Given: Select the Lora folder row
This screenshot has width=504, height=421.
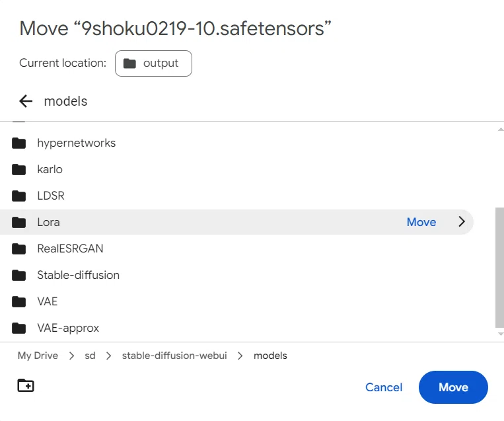Looking at the screenshot, I should [x=236, y=222].
